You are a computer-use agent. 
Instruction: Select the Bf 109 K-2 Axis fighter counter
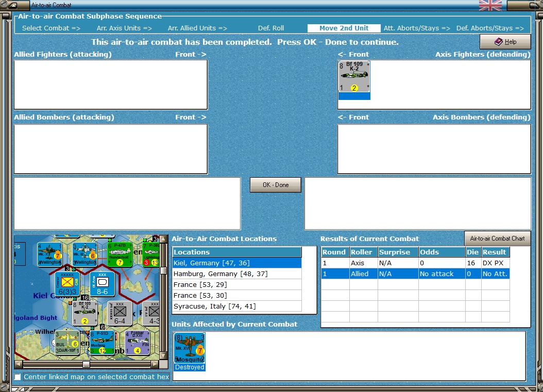(354, 77)
